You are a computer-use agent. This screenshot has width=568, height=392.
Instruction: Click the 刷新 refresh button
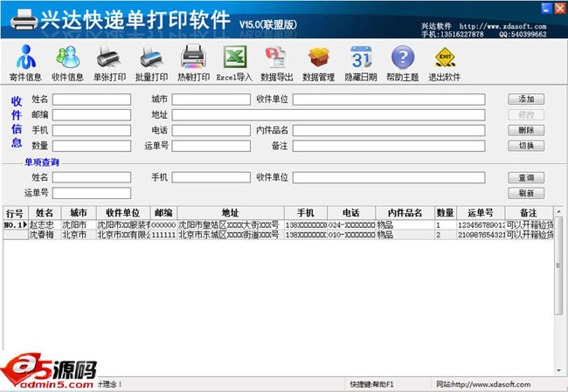525,193
